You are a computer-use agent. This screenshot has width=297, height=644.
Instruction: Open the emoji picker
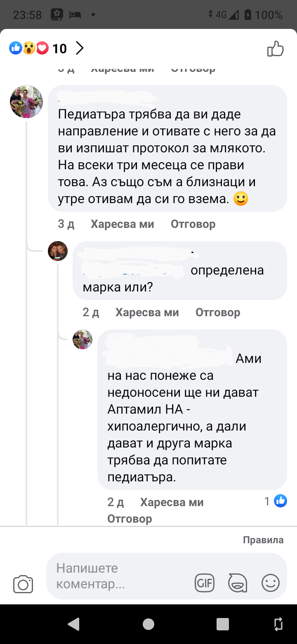[x=271, y=583]
